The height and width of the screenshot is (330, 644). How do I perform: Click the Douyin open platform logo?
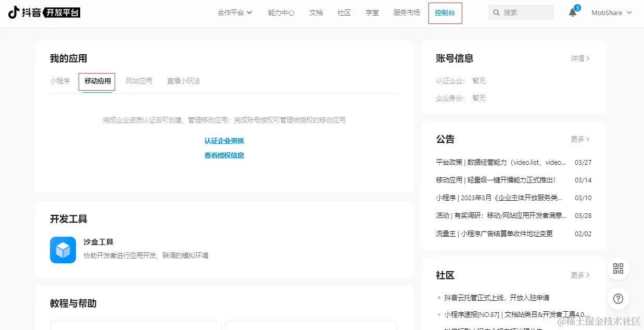tap(44, 13)
